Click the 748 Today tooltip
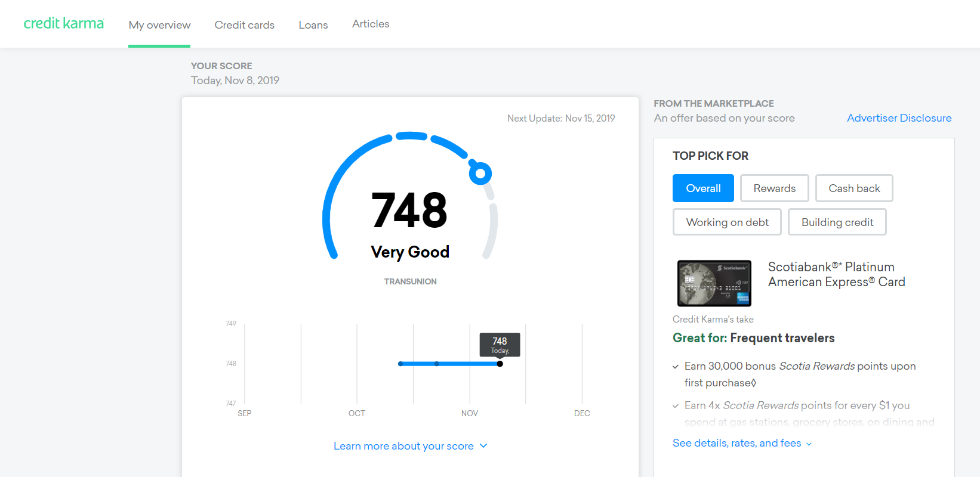Viewport: 980px width, 477px height. pos(500,345)
